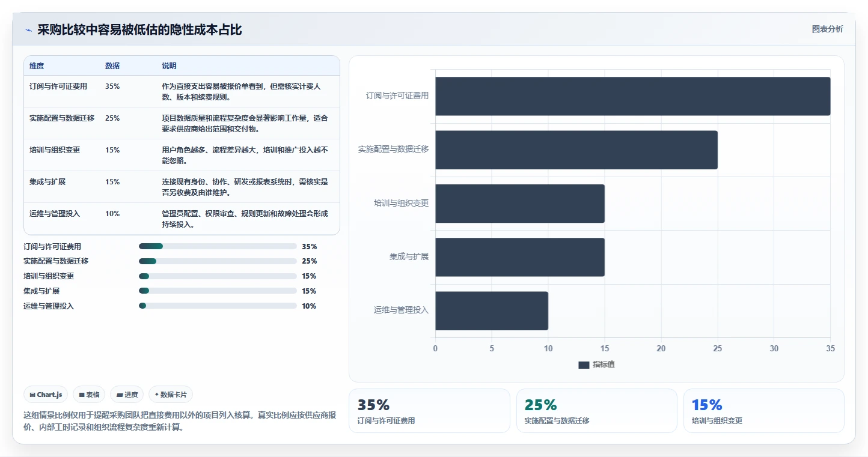Click the progress bar for 运维与管理投入

(218, 306)
